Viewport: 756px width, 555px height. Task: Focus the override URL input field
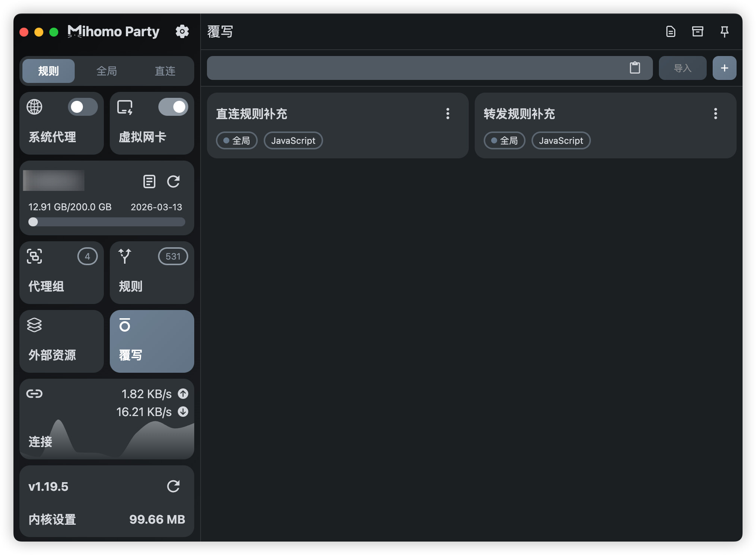[417, 68]
